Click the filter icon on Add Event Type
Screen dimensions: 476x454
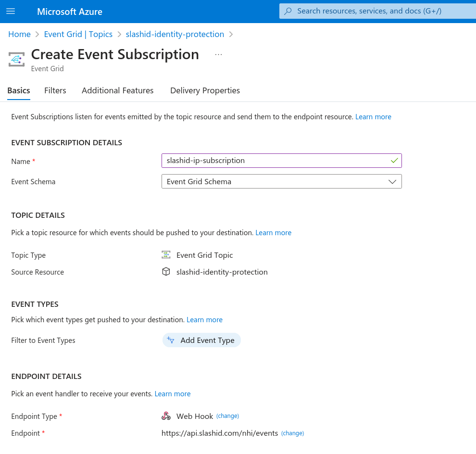pyautogui.click(x=171, y=340)
